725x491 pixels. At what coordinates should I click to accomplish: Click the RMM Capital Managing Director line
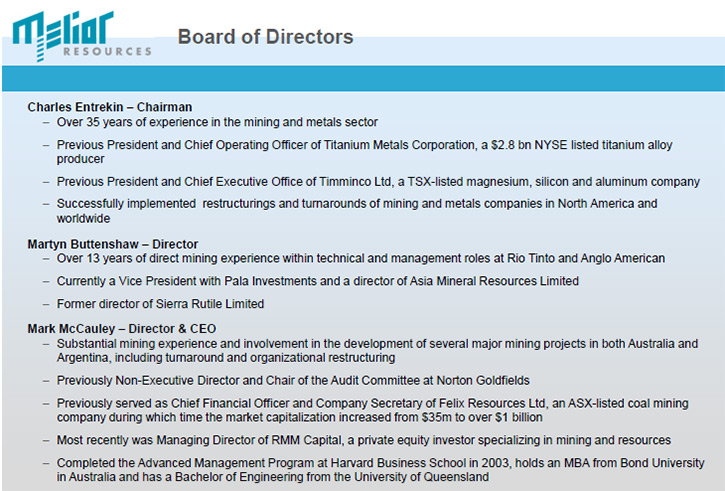[x=364, y=440]
